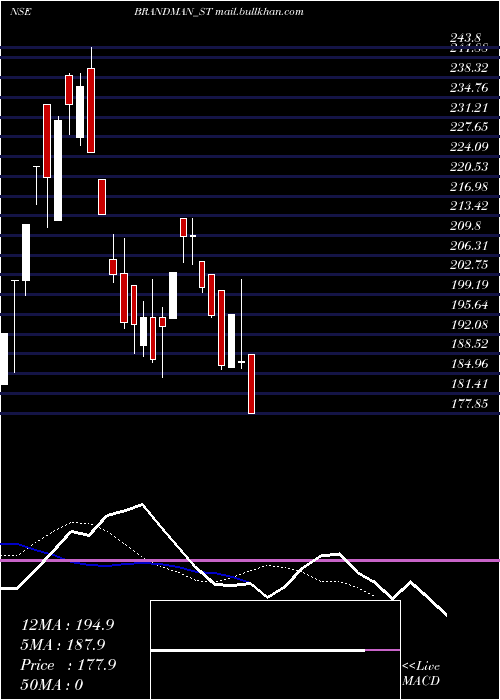Select the 224.09 price level label
This screenshot has height=700, width=500.
click(469, 146)
